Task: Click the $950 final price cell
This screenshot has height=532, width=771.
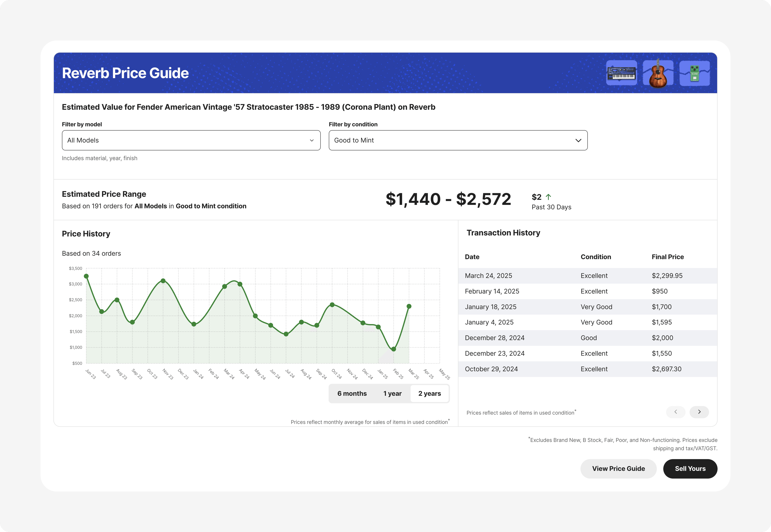Action: (x=659, y=291)
